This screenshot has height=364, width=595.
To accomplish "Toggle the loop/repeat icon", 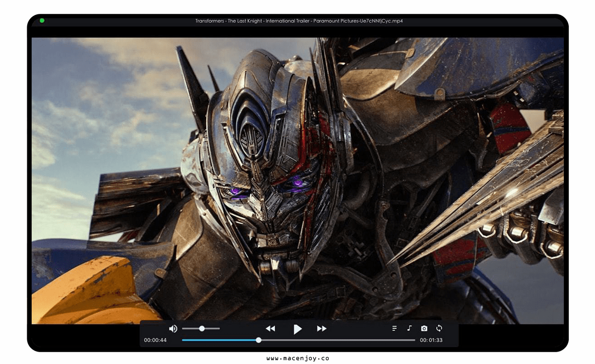I will 439,328.
